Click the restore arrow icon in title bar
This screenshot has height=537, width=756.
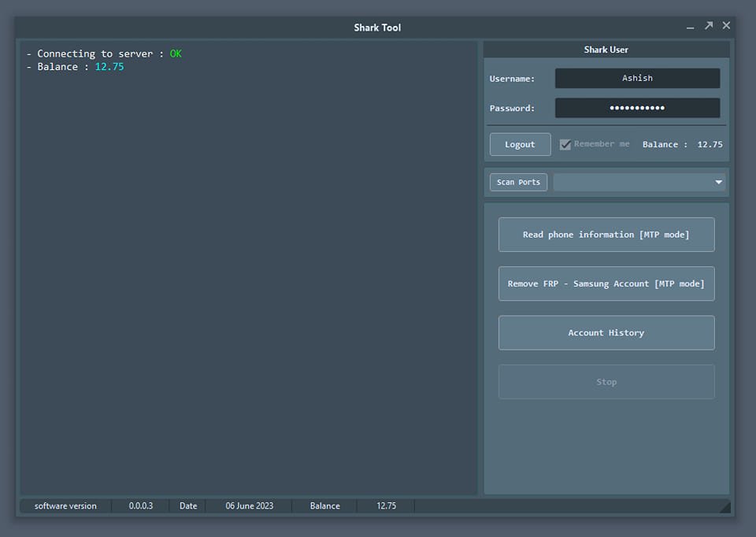click(708, 25)
